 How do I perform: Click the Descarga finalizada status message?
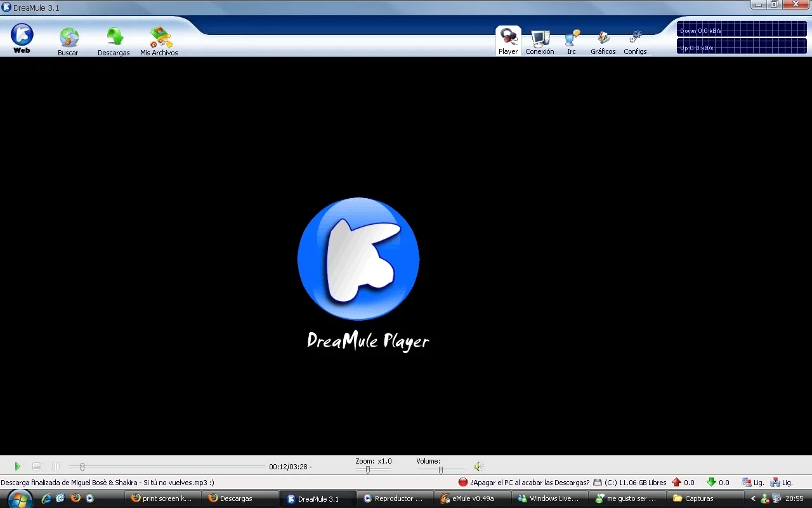(107, 483)
